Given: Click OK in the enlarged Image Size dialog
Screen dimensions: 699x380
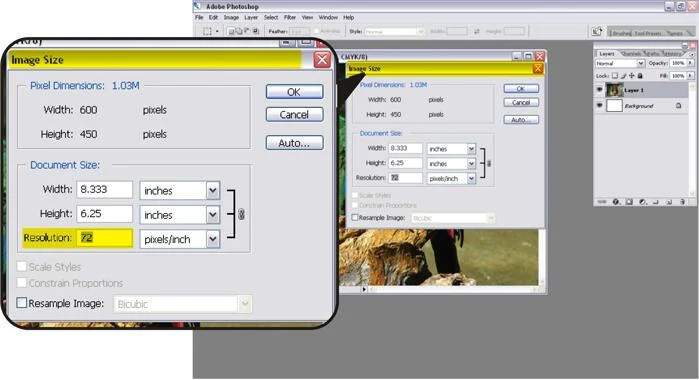Looking at the screenshot, I should pos(294,91).
